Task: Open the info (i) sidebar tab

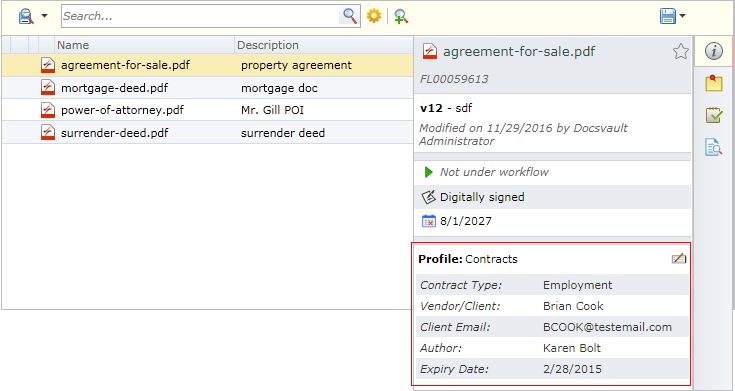Action: [713, 52]
